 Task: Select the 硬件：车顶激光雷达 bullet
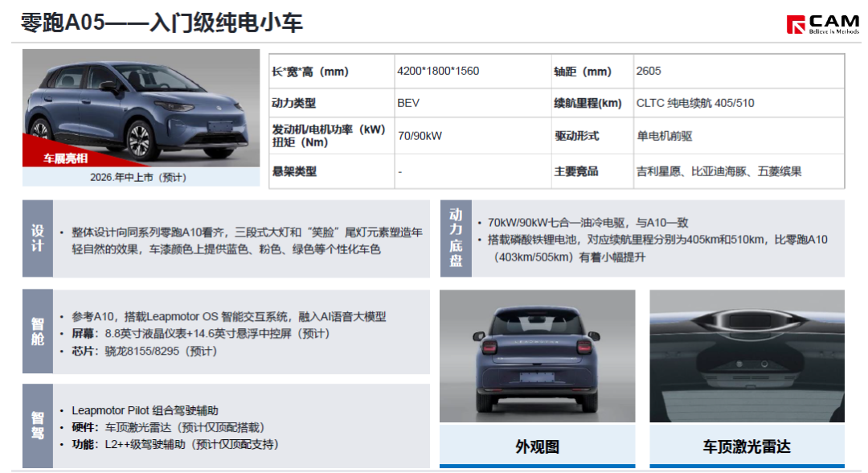(x=168, y=428)
